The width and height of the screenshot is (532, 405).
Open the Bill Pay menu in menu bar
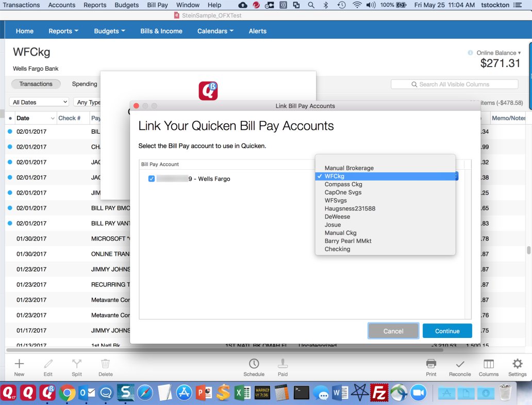[x=157, y=5]
